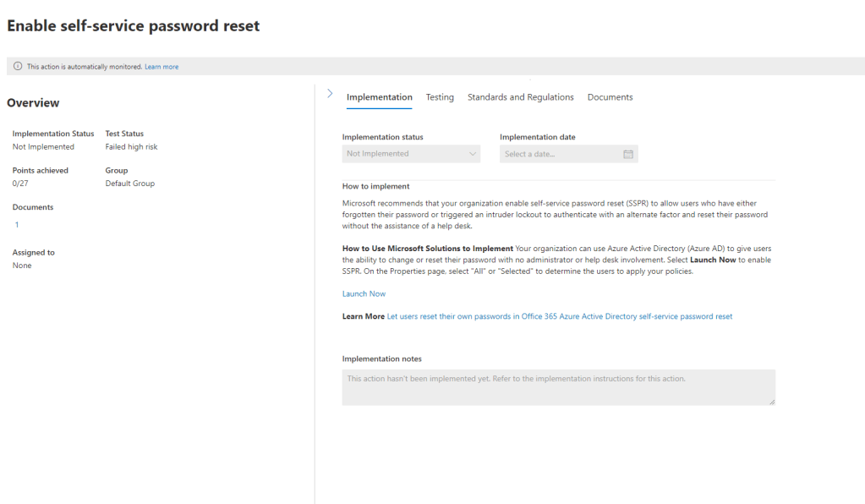Click the 'None' value under Assigned to
Image resolution: width=865 pixels, height=504 pixels.
pos(22,266)
